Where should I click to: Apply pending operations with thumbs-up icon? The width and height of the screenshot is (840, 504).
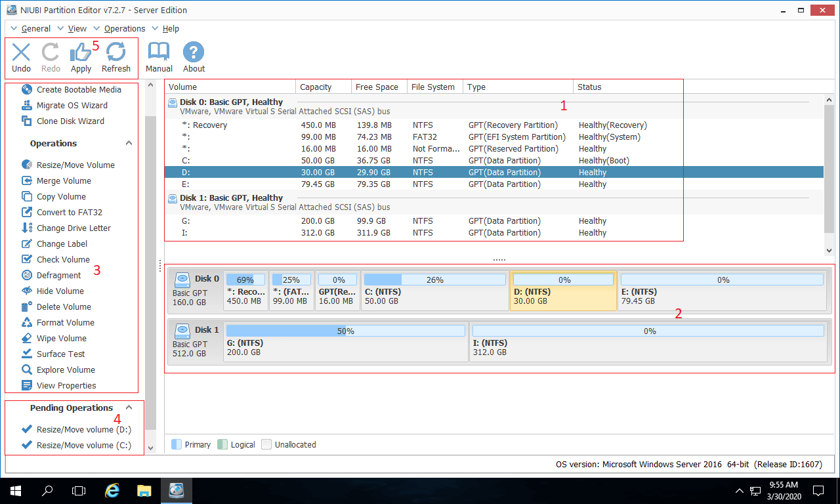pos(81,53)
